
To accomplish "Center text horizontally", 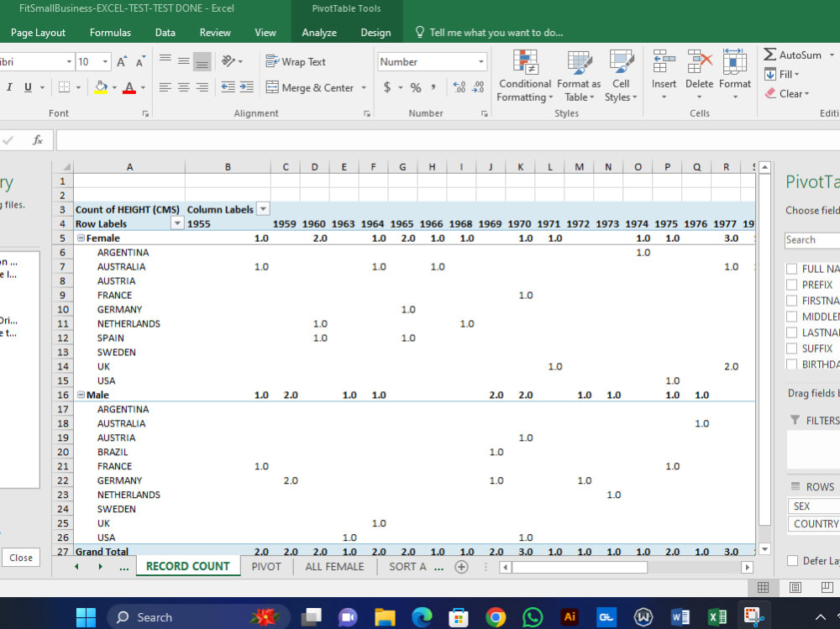I will click(x=184, y=86).
